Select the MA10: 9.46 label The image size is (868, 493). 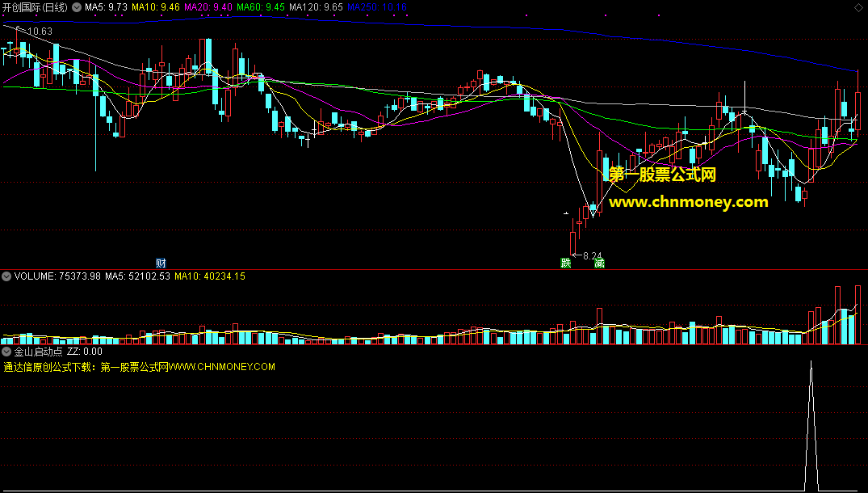pyautogui.click(x=156, y=7)
